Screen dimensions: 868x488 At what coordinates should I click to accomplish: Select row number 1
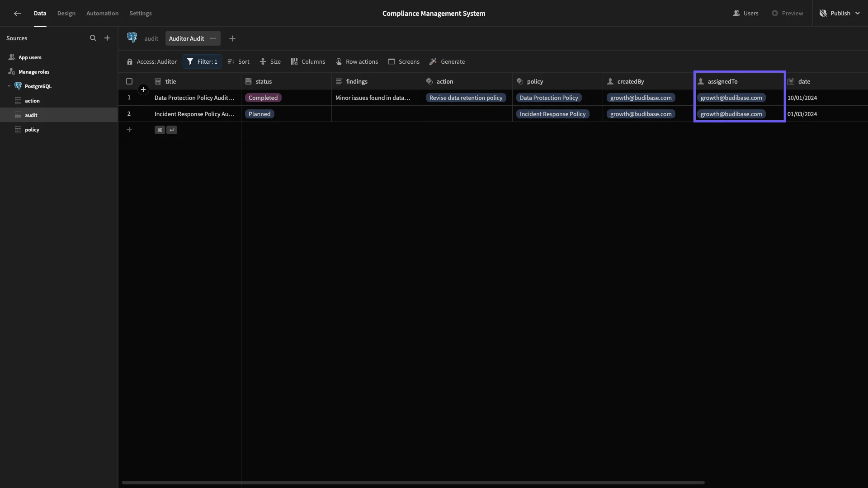[x=129, y=98]
